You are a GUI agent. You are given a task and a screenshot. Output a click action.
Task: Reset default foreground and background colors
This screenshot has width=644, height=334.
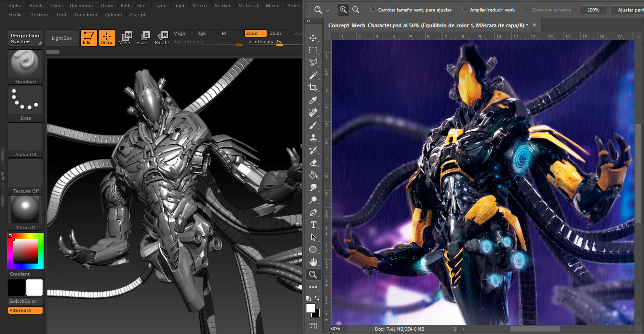[x=309, y=298]
